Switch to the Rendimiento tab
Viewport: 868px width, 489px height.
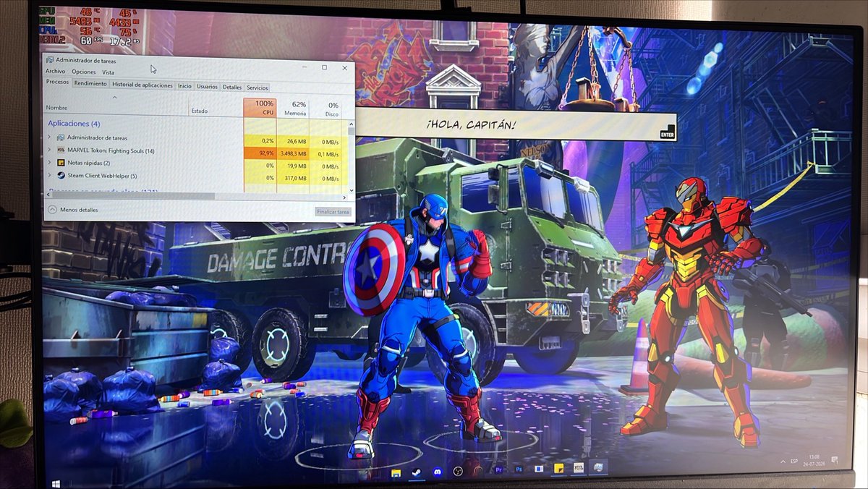pyautogui.click(x=90, y=84)
